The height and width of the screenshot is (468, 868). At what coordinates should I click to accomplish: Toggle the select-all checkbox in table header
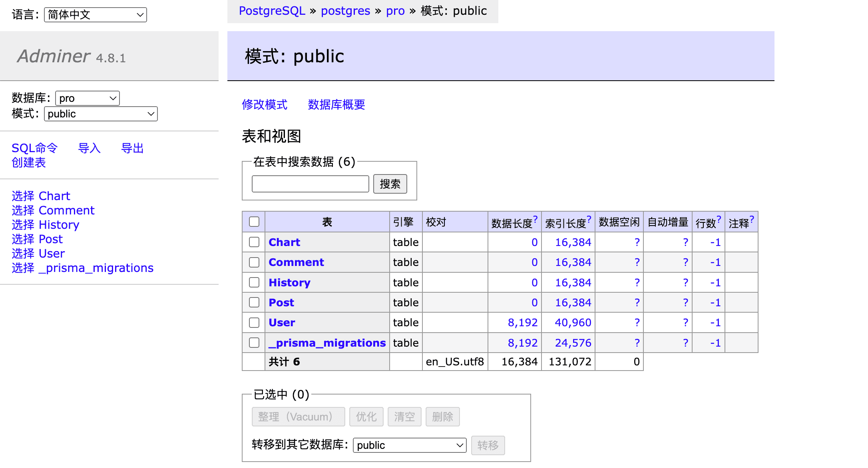pos(254,222)
